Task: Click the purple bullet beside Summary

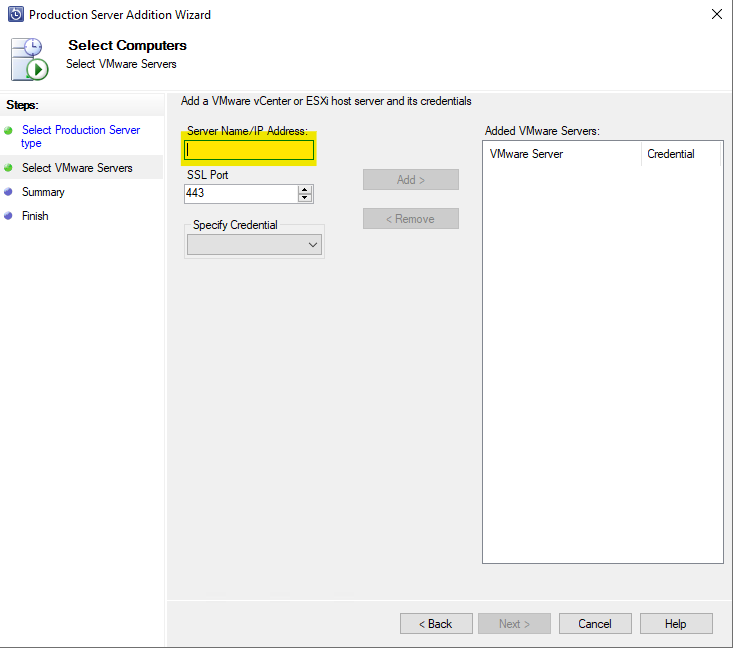Action: (8, 192)
